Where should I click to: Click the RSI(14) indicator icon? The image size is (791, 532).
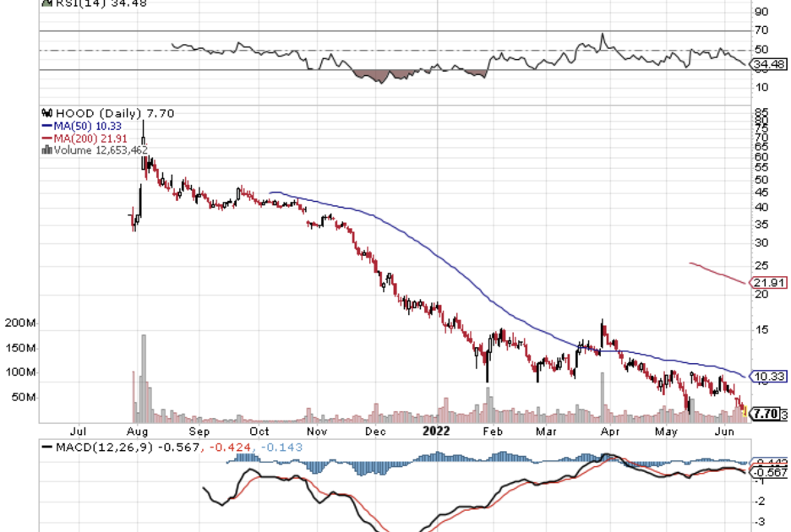coord(46,3)
